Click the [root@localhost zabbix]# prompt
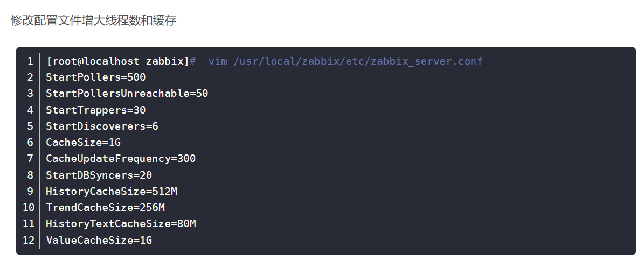The height and width of the screenshot is (261, 644). click(121, 61)
